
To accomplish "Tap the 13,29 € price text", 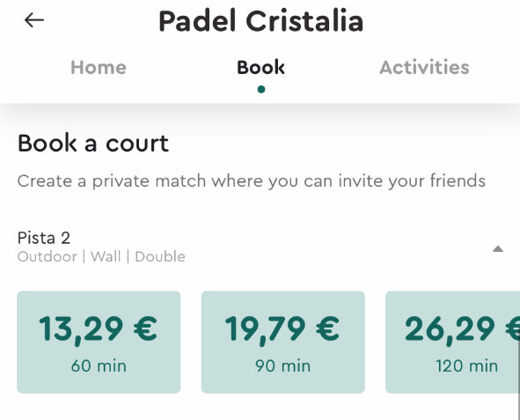I will pos(99,329).
